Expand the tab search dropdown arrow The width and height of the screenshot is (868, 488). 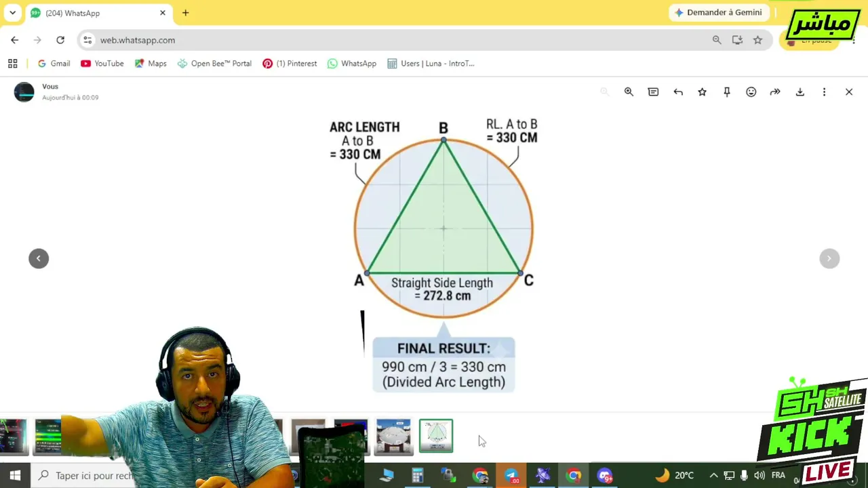pos(12,13)
